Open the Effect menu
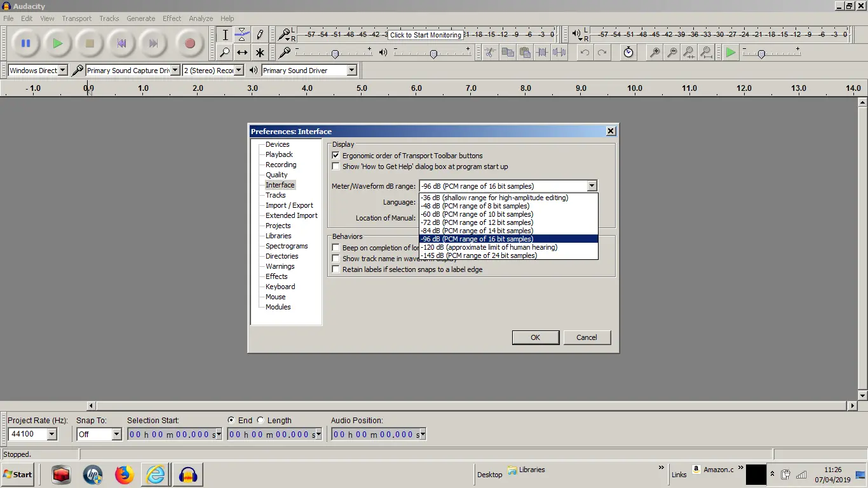Image resolution: width=868 pixels, height=488 pixels. (172, 18)
